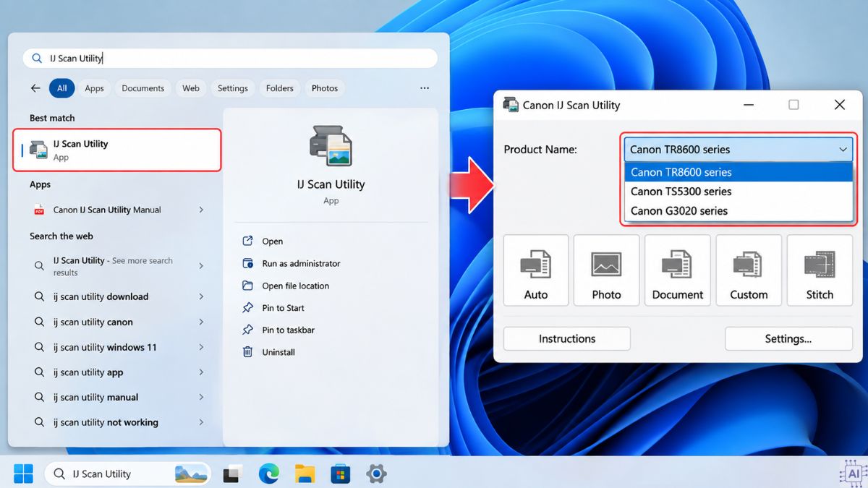
Task: Expand the Canon IJ Scan Utility Manual chevron
Action: click(201, 210)
